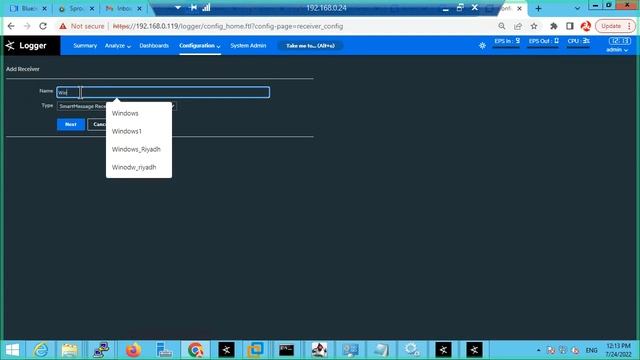640x360 pixels.
Task: Bookmark this page with the star
Action: click(534, 26)
